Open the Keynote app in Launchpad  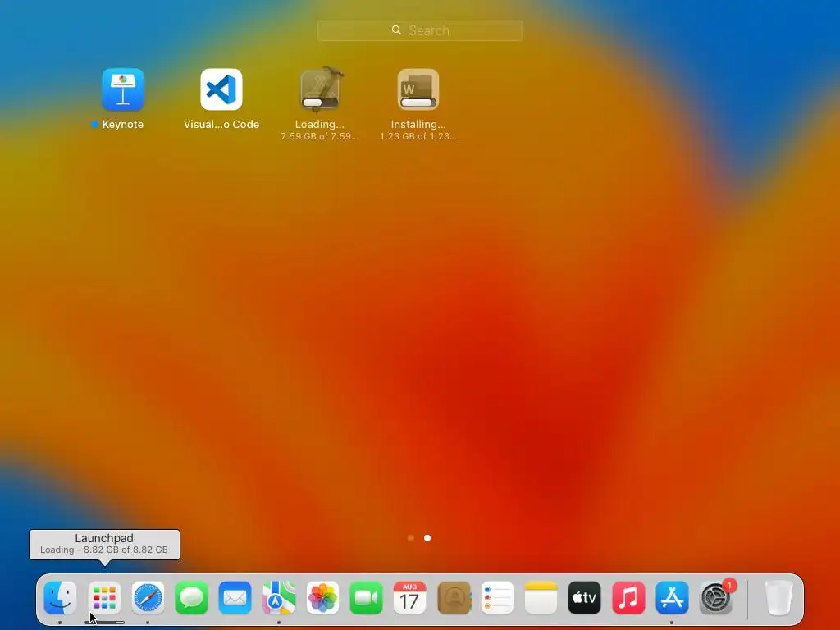pos(123,89)
